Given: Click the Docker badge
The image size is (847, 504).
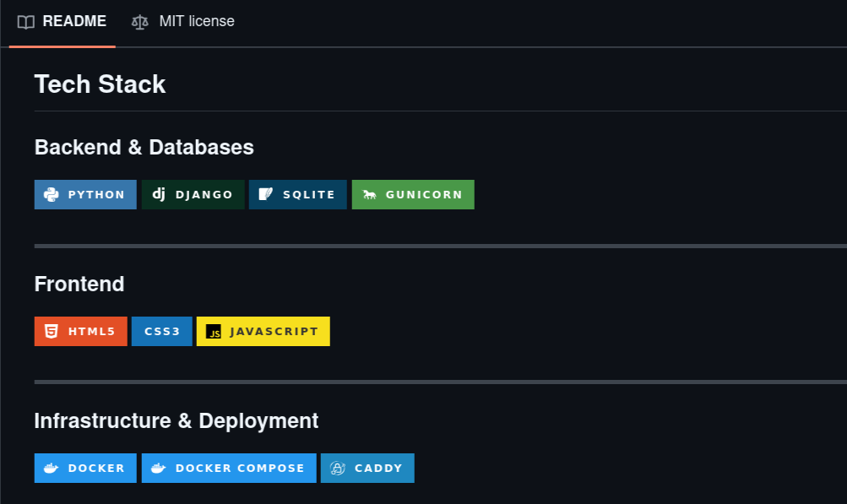Looking at the screenshot, I should click(85, 468).
